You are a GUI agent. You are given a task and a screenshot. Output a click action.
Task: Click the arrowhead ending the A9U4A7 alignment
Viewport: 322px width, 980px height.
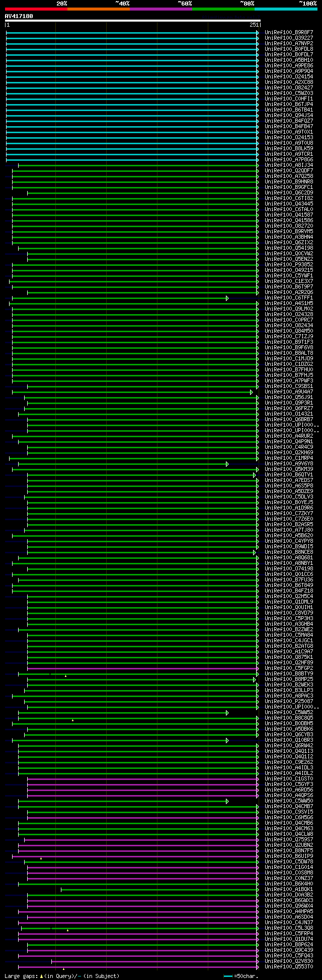click(x=252, y=392)
